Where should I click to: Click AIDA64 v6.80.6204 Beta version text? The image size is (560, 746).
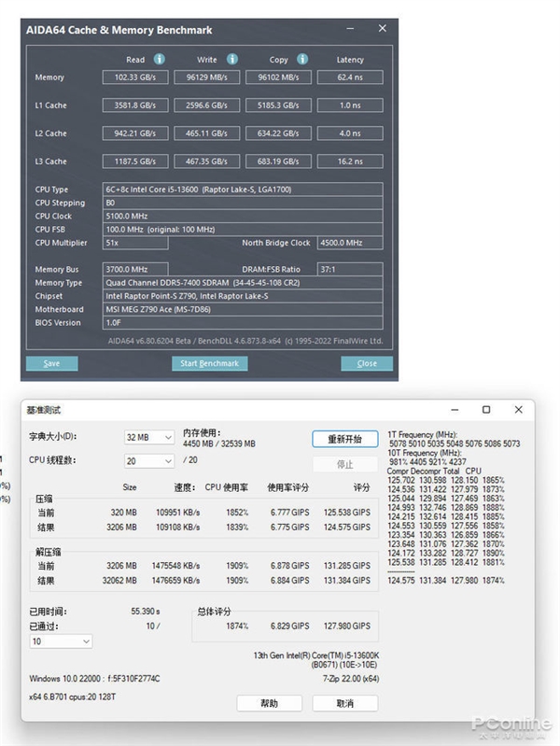(245, 341)
